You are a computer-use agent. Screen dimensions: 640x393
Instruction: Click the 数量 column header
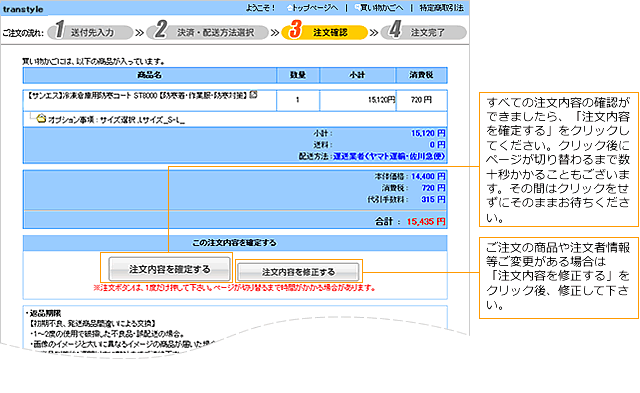(298, 75)
